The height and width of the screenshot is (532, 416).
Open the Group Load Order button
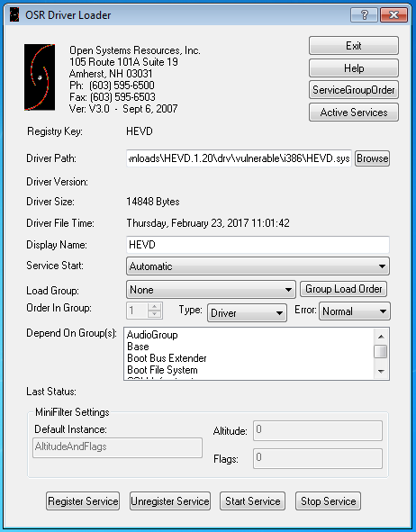pos(343,289)
